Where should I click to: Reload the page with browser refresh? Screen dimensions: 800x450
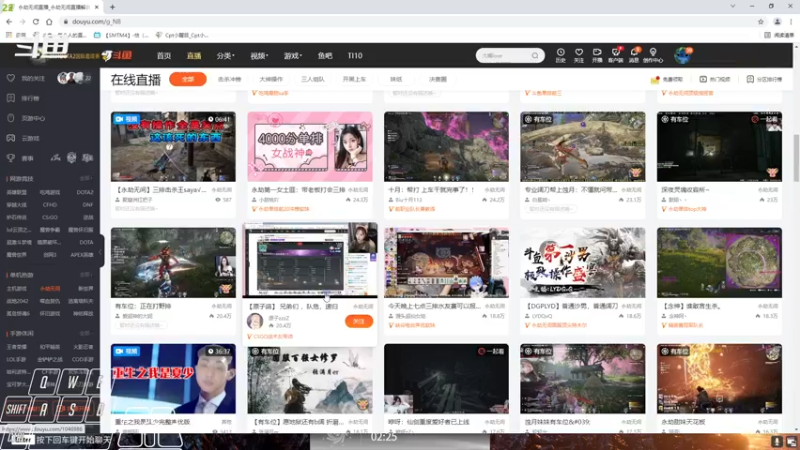[36, 22]
